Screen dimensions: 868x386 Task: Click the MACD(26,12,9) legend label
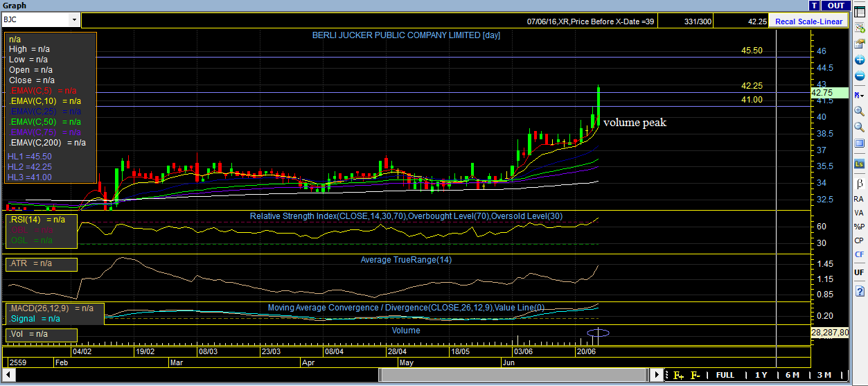51,308
